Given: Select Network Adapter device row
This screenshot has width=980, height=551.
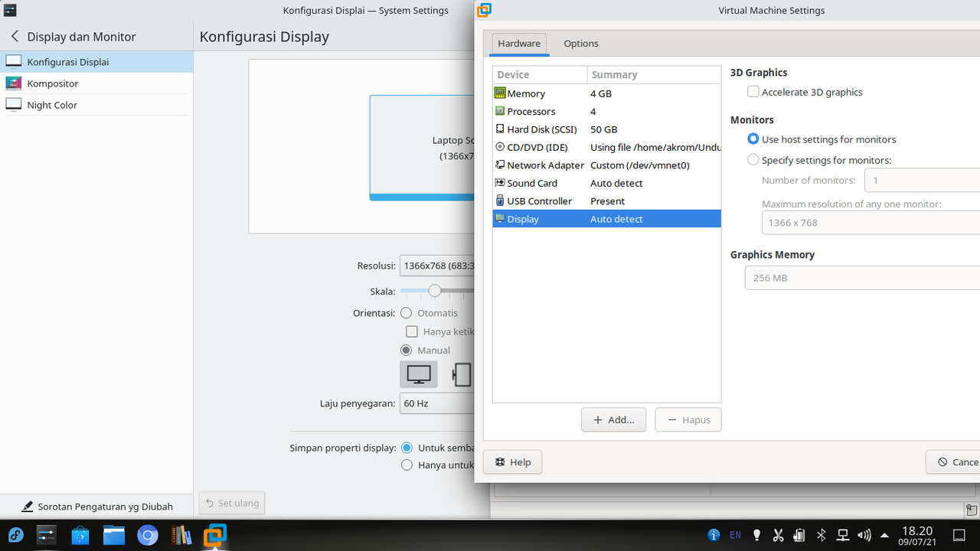Looking at the screenshot, I should (x=606, y=165).
